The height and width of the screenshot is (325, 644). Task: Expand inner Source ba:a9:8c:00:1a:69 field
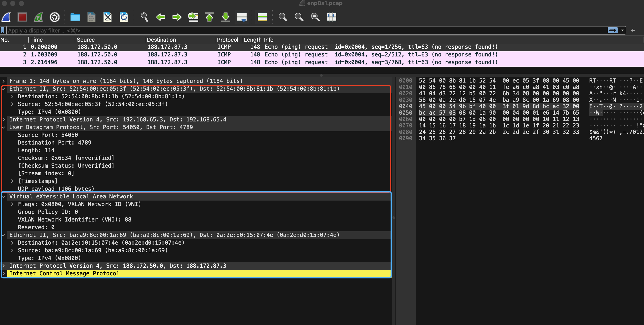pyautogui.click(x=12, y=250)
